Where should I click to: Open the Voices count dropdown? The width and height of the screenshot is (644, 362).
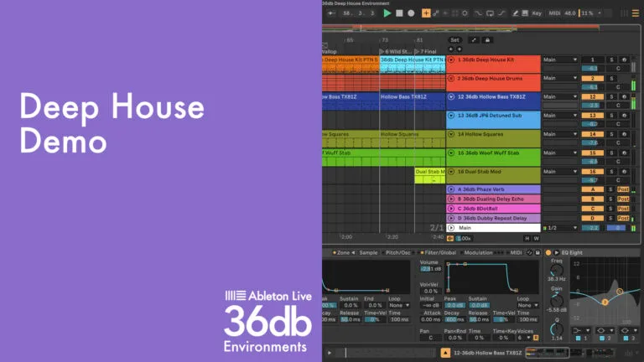(522, 338)
